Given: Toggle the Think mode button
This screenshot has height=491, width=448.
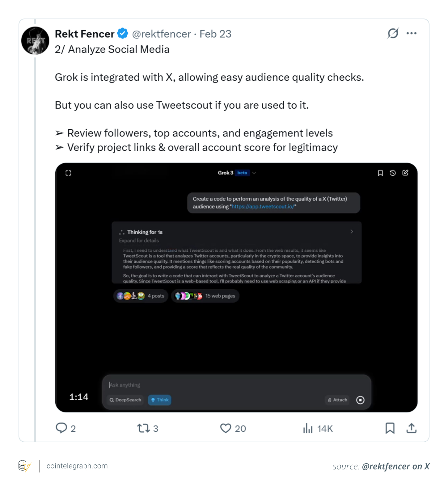Looking at the screenshot, I should [x=159, y=400].
